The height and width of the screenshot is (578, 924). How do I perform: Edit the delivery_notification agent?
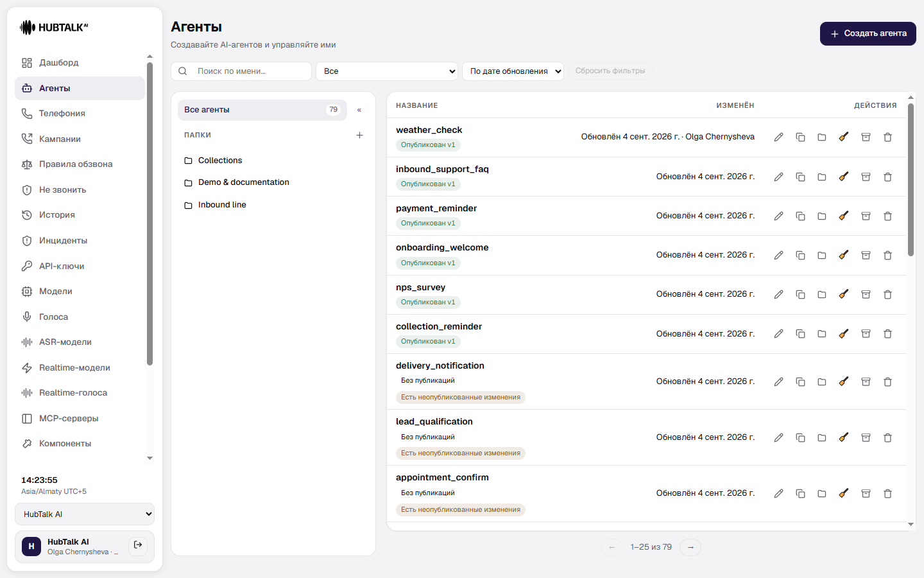[x=778, y=381]
